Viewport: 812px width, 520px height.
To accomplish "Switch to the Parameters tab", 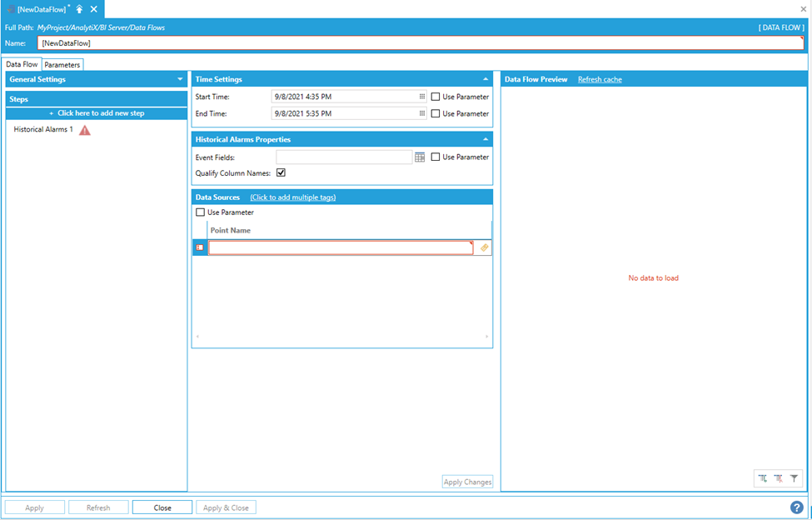I will 62,64.
